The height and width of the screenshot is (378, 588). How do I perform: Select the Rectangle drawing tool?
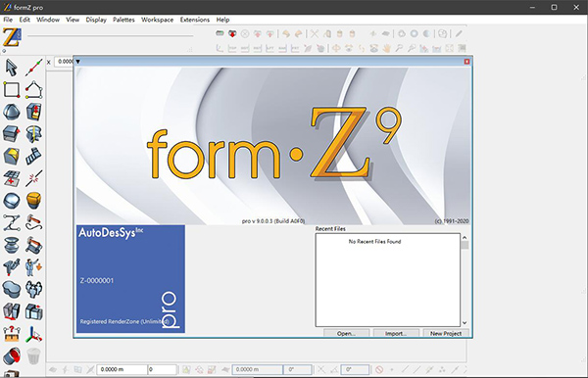11,90
